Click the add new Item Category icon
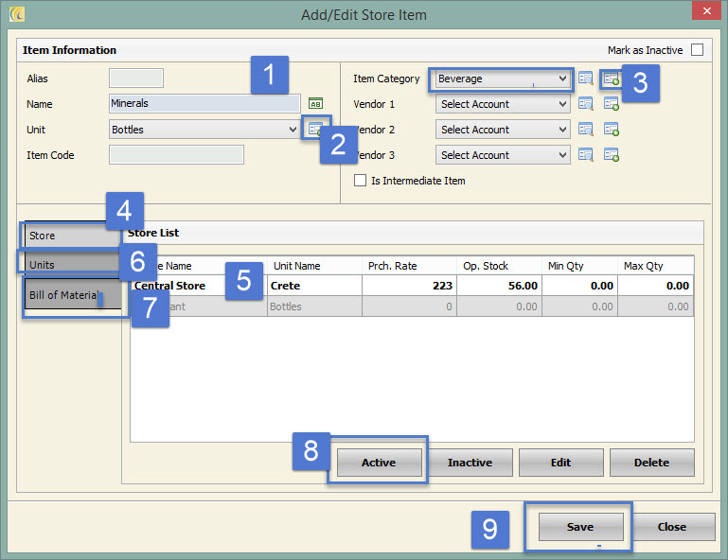 click(611, 79)
